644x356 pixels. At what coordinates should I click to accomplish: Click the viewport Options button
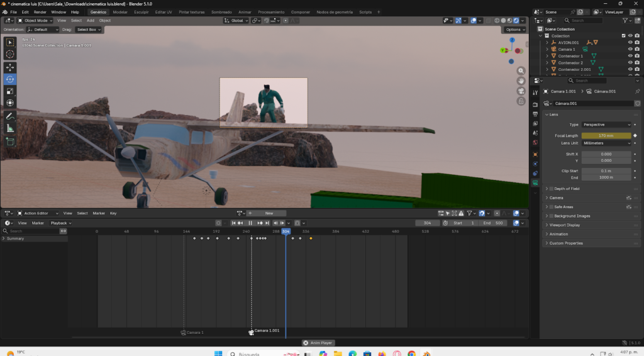coord(514,30)
